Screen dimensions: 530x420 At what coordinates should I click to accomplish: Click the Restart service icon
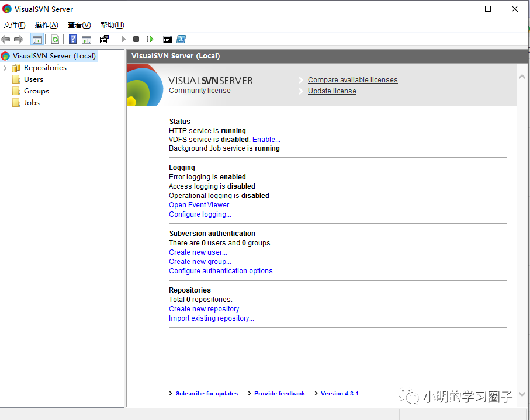[150, 40]
